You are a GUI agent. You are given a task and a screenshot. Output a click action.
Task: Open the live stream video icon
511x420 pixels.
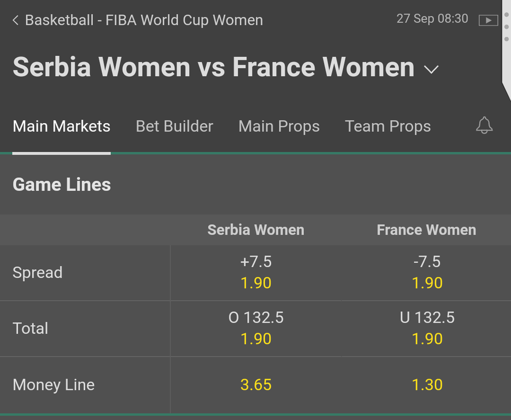[x=488, y=20]
